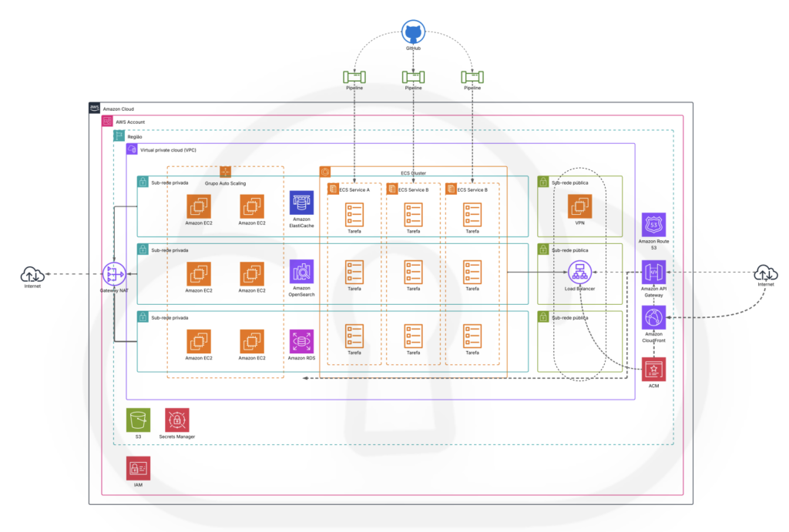Viewport: 789px width, 532px height.
Task: Select the Amazon ElastiCache icon
Action: point(301,203)
